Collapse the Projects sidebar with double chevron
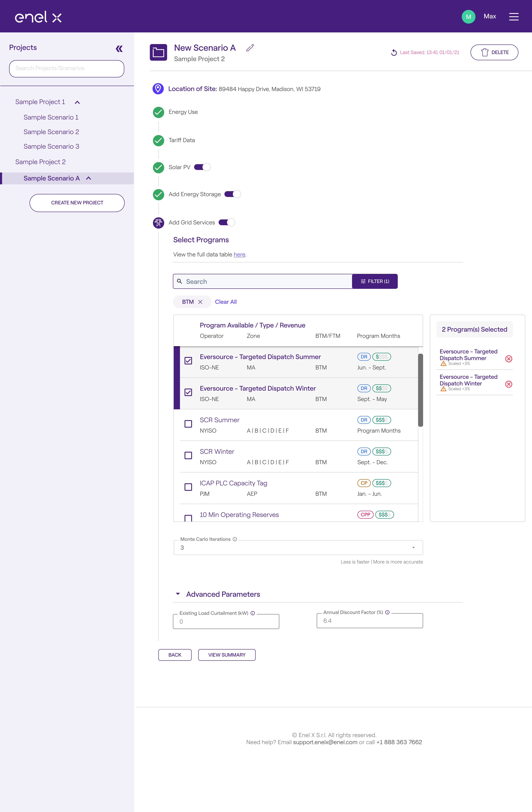 [119, 49]
